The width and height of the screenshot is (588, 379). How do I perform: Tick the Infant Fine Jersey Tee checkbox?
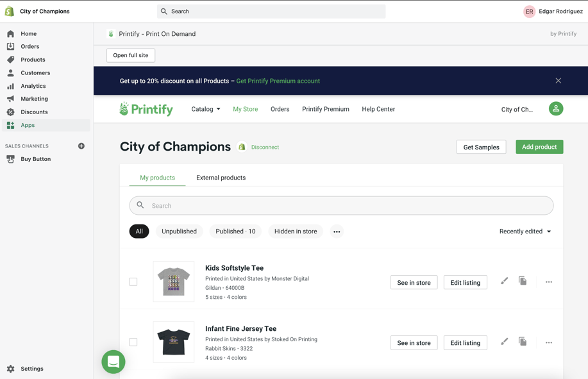tap(133, 342)
